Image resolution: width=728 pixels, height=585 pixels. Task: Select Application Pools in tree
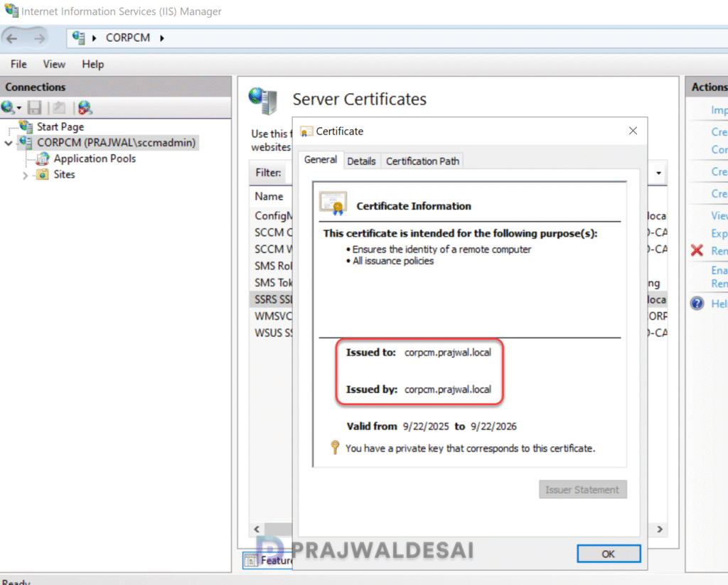tap(95, 159)
